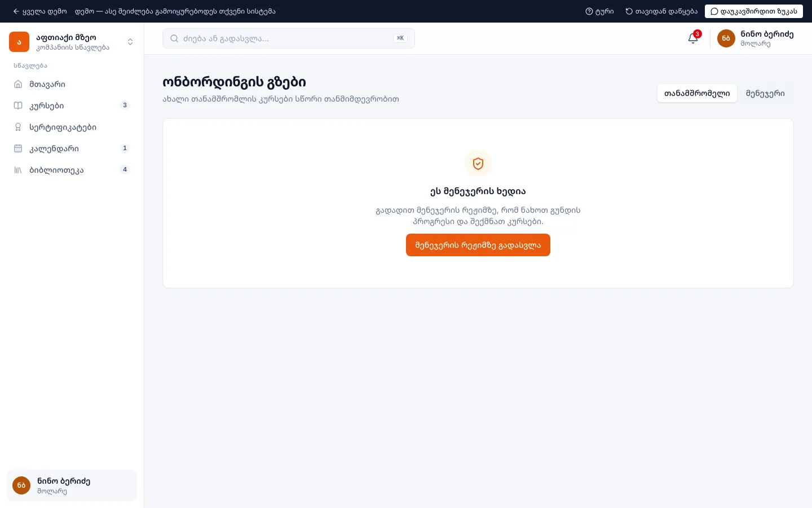Open კალენდარი in the sidebar
Viewport: 812px width, 508px height.
(72, 148)
